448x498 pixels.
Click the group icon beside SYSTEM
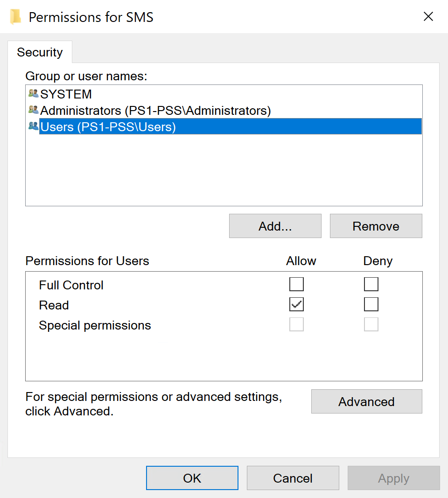coord(33,93)
